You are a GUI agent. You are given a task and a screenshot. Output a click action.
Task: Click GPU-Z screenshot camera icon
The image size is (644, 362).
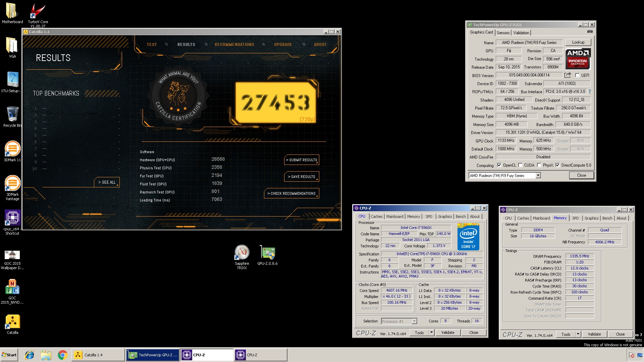click(590, 32)
